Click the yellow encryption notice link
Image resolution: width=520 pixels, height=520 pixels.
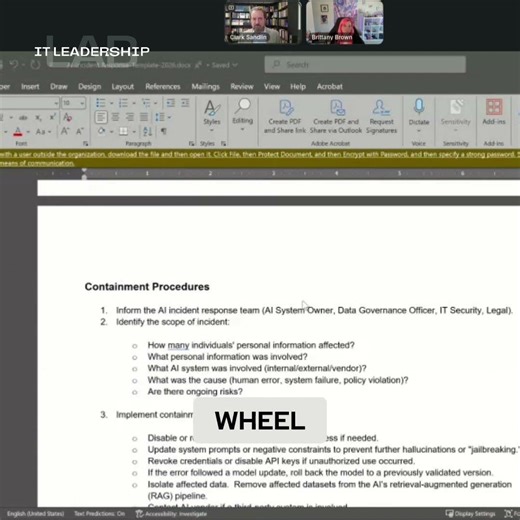(x=260, y=159)
